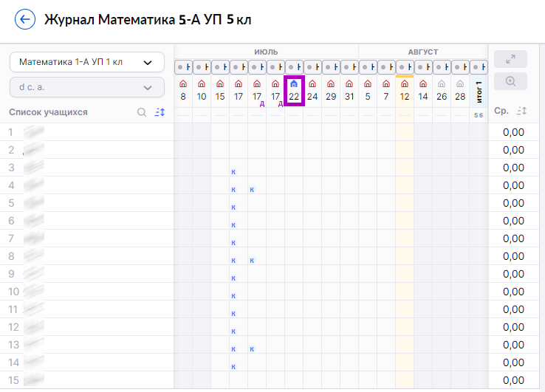Expand the d c. a. dropdown
Image resolution: width=545 pixels, height=392 pixels.
click(87, 87)
